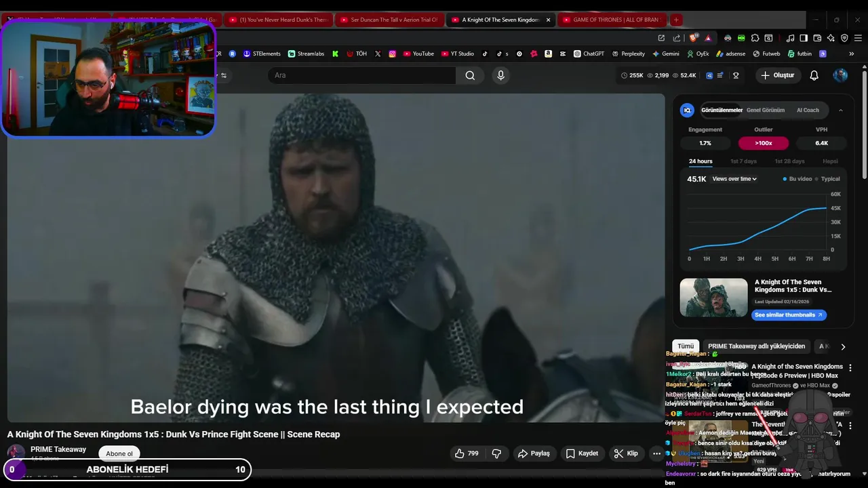Screen dimensions: 868x488
Task: Open the Perplexity bookmark
Action: [x=628, y=54]
